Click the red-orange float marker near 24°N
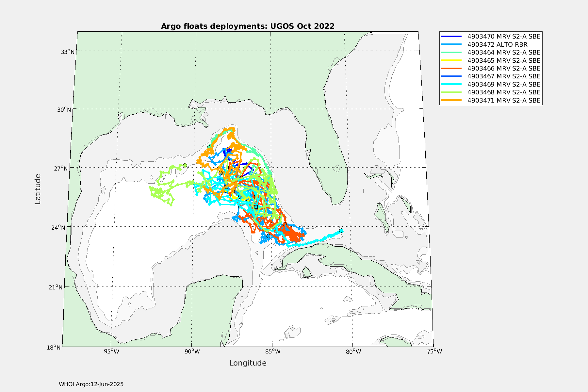The image size is (588, 392). 285,224
